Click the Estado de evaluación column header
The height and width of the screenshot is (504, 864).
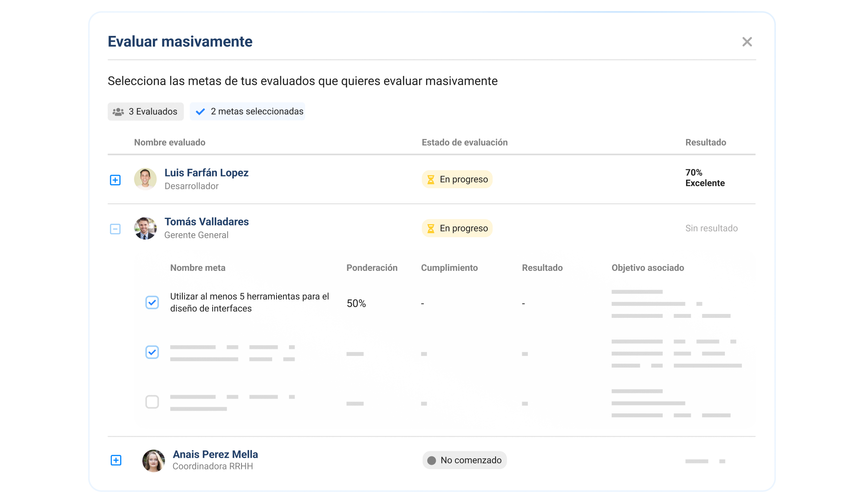pos(464,143)
